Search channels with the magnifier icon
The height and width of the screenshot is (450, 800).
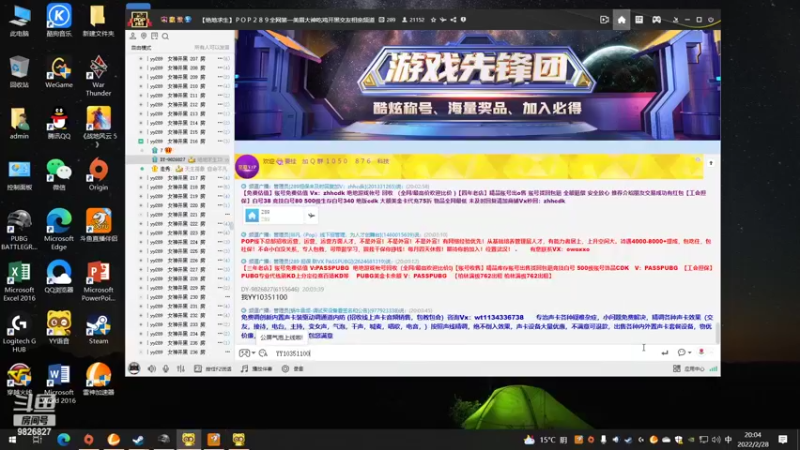(165, 36)
